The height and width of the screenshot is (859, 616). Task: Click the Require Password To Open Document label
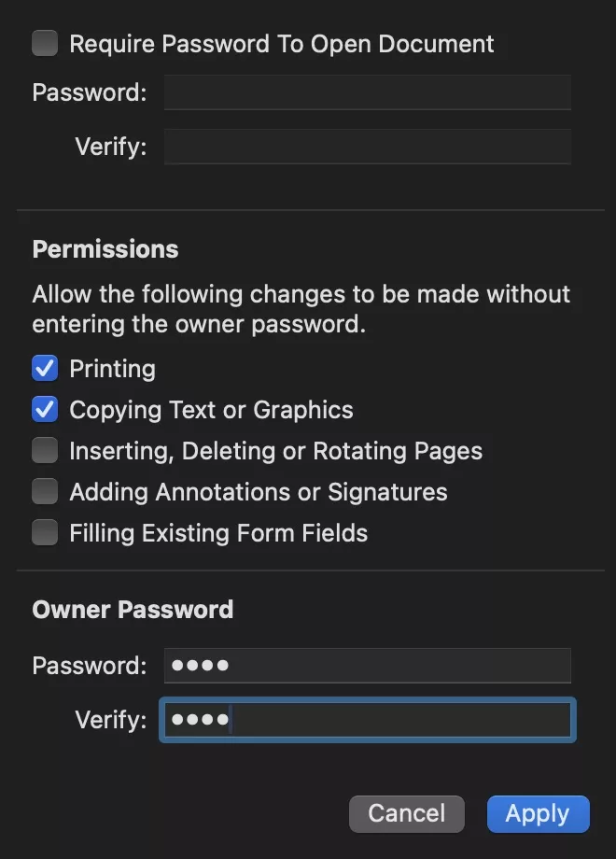(x=280, y=43)
